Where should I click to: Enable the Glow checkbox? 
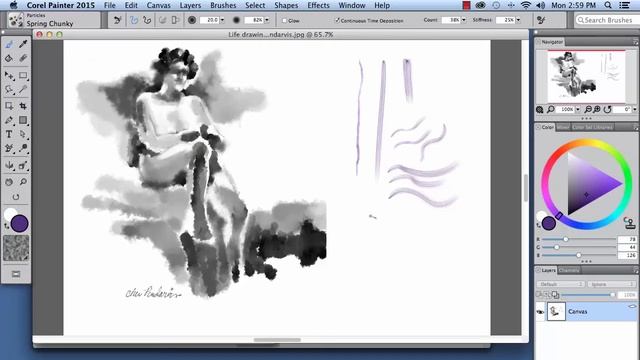(284, 20)
